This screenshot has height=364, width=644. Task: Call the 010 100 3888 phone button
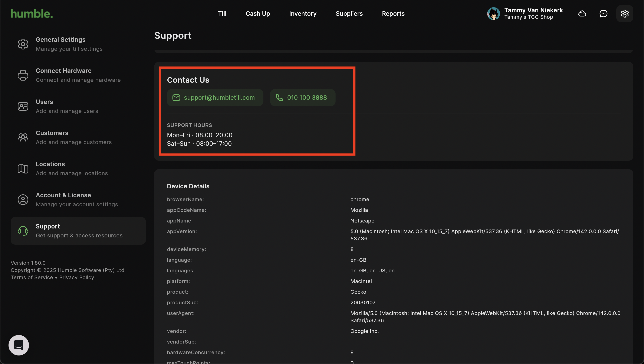click(x=302, y=98)
